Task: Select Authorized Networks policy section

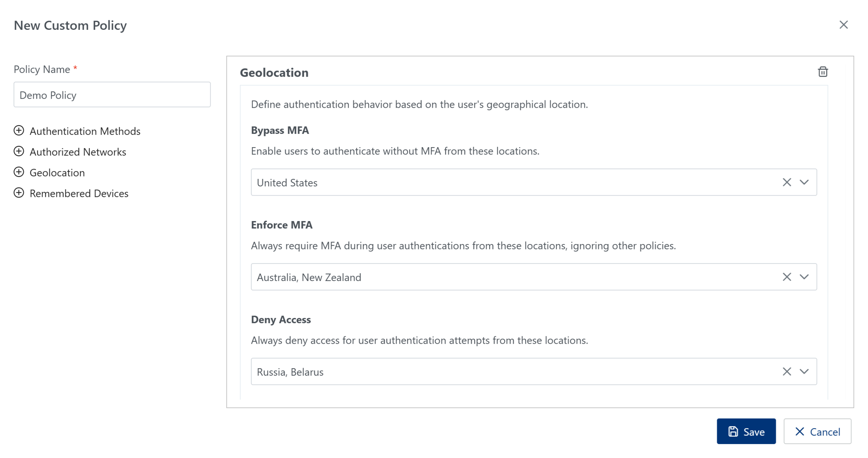Action: [78, 152]
